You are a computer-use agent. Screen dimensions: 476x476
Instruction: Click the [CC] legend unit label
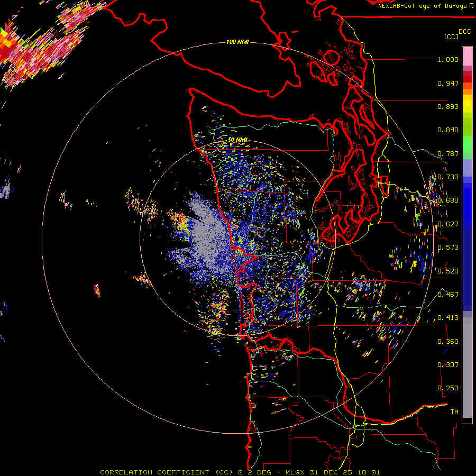click(451, 36)
